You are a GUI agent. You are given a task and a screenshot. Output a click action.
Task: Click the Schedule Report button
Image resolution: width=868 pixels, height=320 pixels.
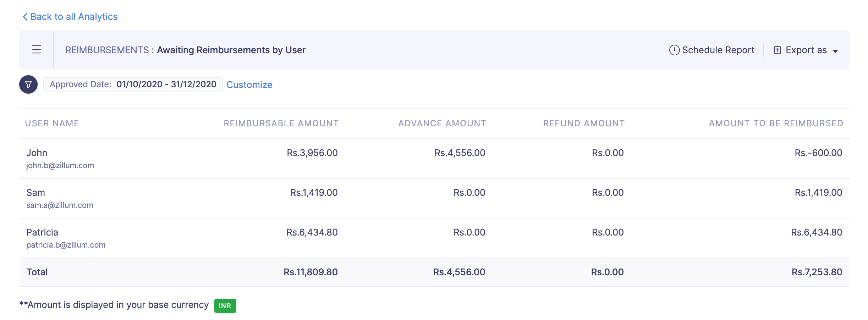tap(718, 50)
